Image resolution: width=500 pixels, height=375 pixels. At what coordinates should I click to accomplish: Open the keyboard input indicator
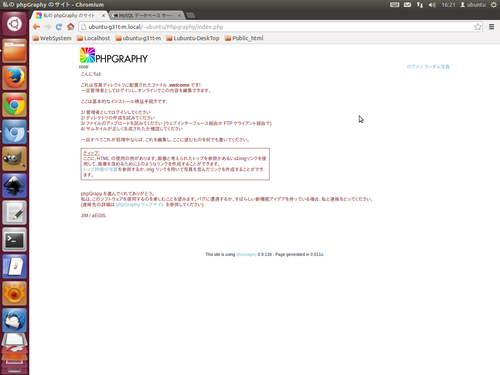tap(394, 5)
